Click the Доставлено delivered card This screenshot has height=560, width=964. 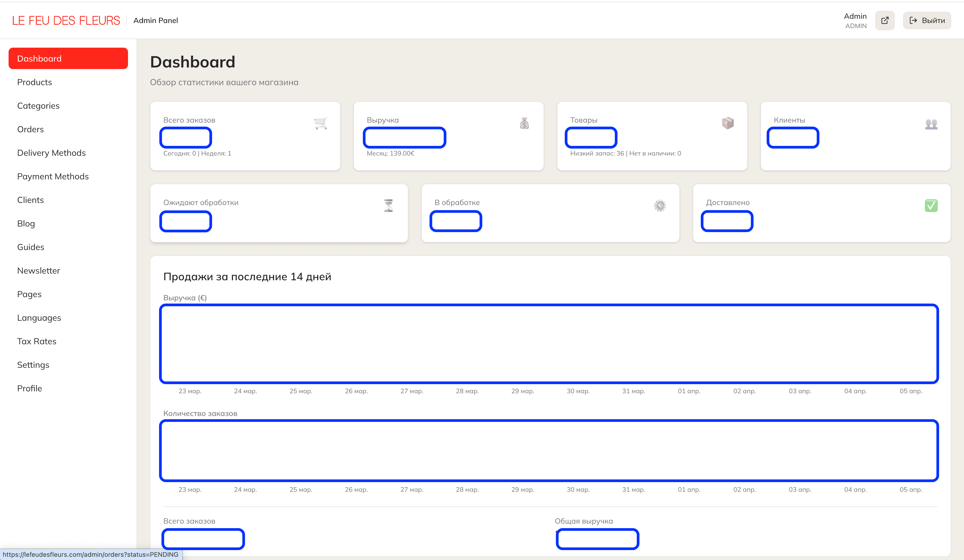821,213
